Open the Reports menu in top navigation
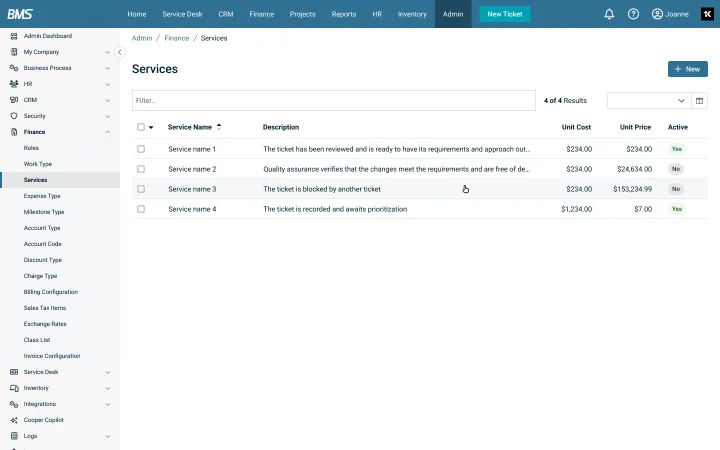 tap(344, 14)
